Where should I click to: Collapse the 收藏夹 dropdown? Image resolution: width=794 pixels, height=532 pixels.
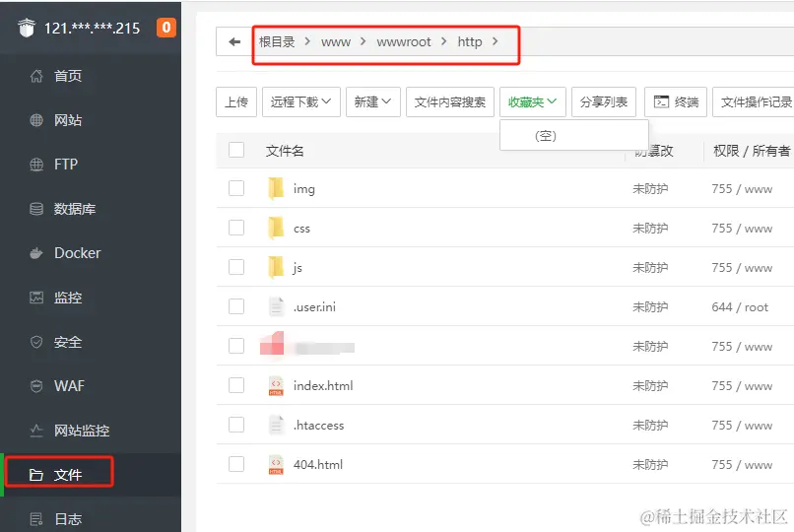click(533, 102)
